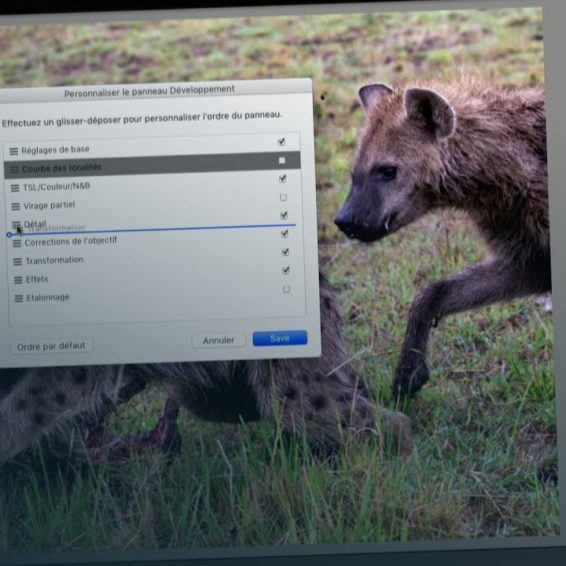Image resolution: width=566 pixels, height=566 pixels.
Task: Uncheck the Réglages de base checkbox
Action: 282,142
